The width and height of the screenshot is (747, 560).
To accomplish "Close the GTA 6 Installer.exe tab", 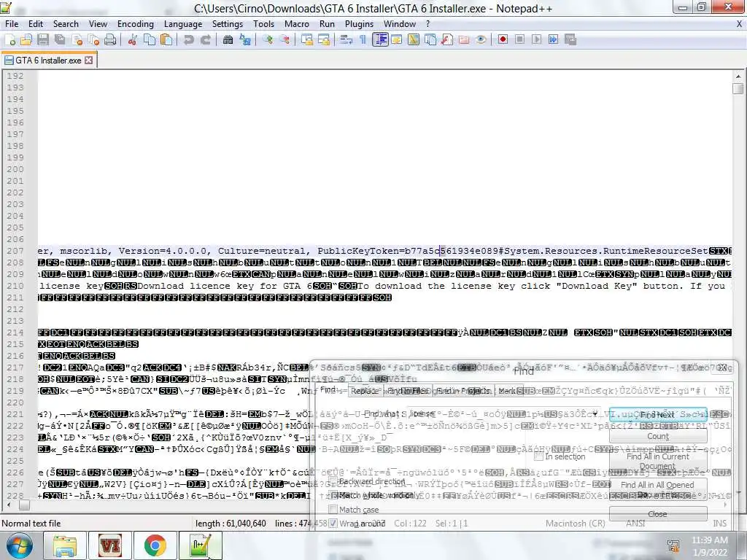I will (88, 61).
